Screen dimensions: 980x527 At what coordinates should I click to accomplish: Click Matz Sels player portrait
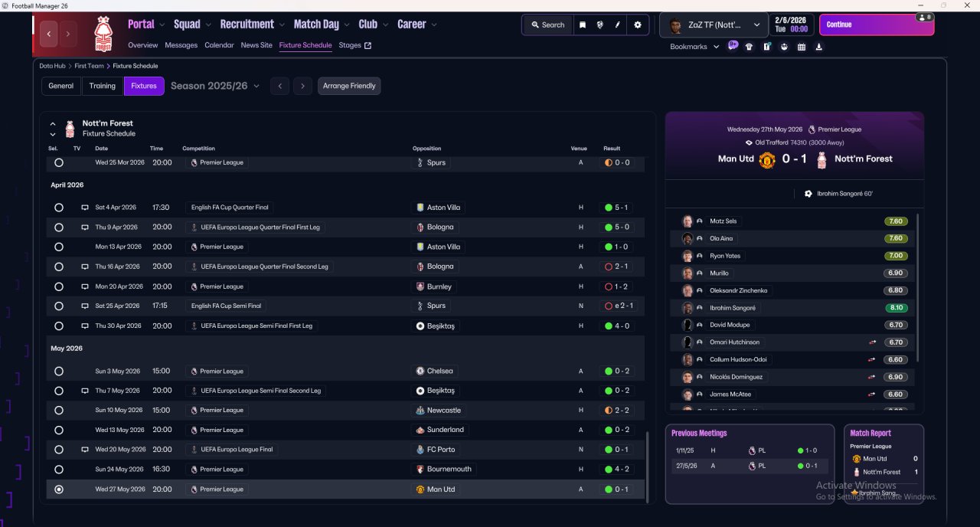pos(688,221)
